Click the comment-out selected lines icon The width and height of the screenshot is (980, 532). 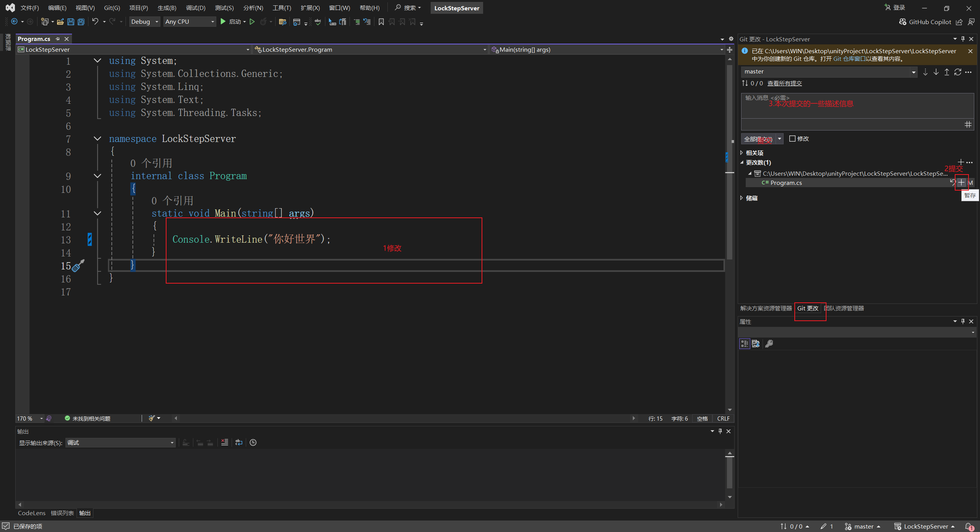point(357,22)
